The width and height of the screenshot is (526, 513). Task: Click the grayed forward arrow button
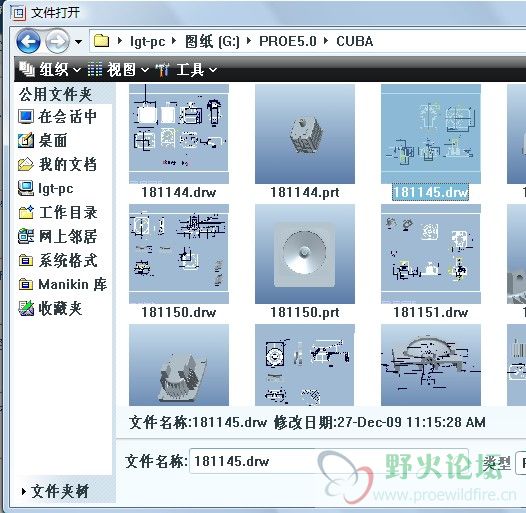coord(57,42)
